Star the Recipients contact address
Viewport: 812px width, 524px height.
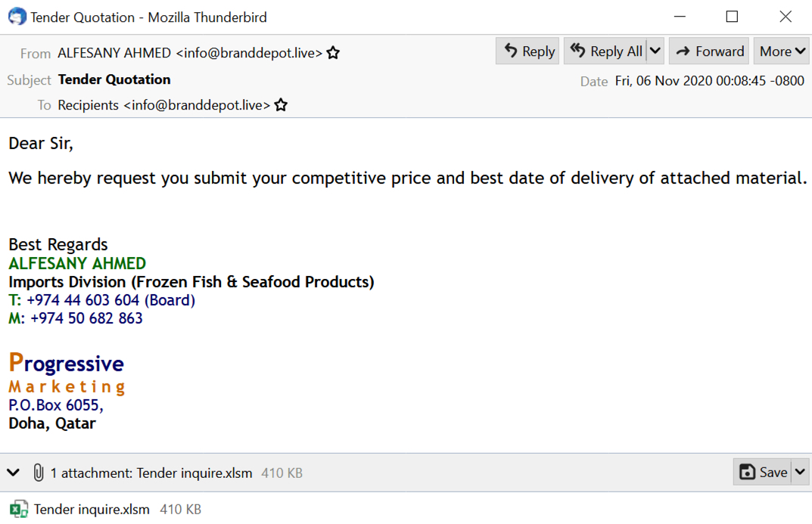tap(281, 105)
